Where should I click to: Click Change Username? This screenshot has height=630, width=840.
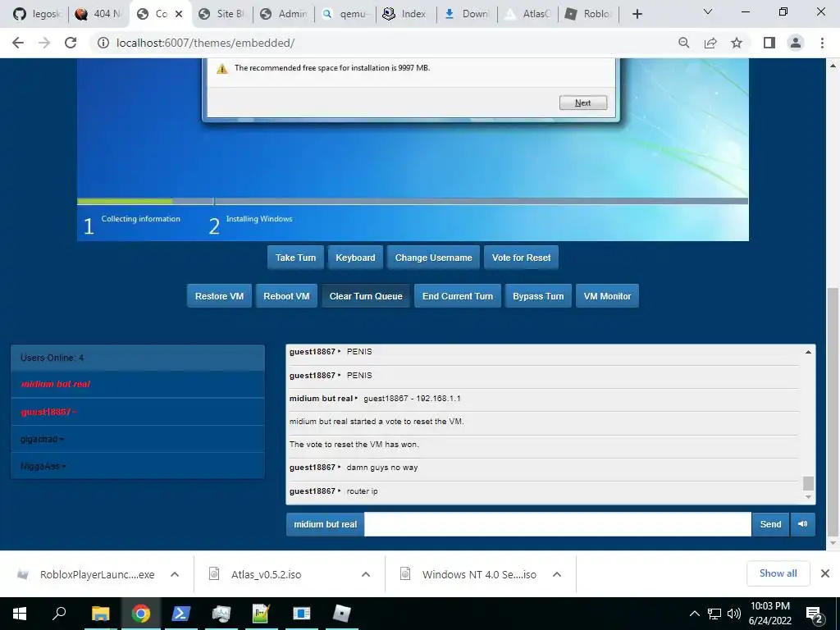[433, 258]
